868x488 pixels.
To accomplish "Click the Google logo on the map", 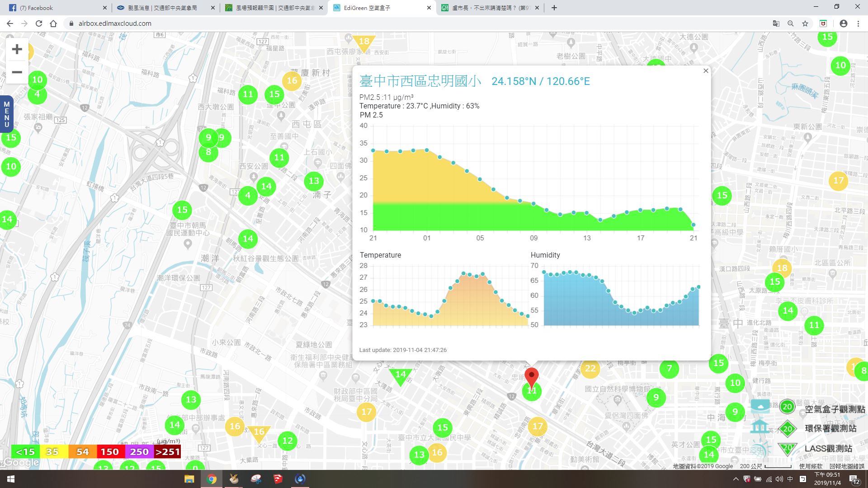I will (x=21, y=463).
